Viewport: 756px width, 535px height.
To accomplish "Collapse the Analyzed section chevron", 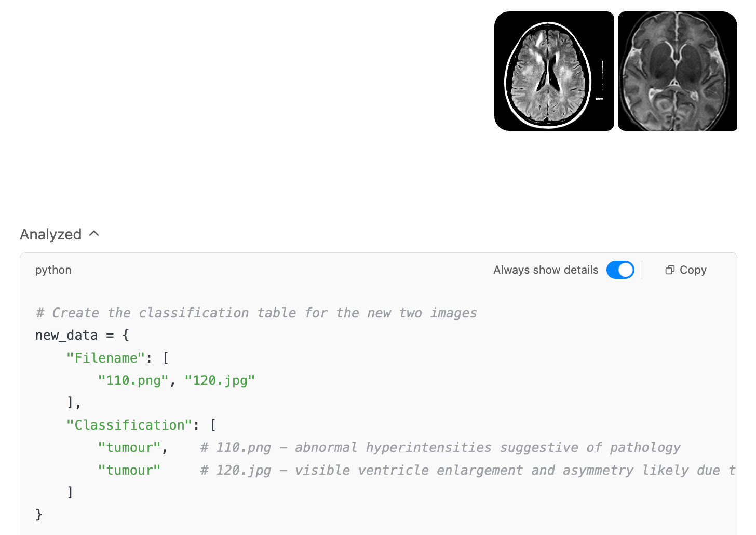I will 94,234.
